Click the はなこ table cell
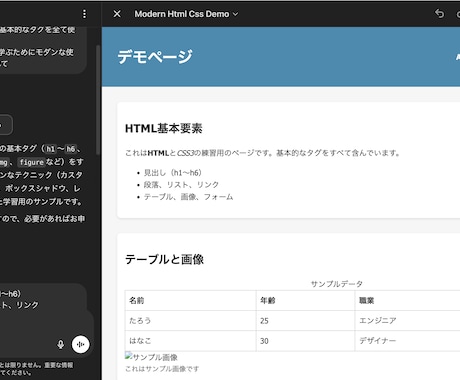The height and width of the screenshot is (380, 460). coord(190,341)
